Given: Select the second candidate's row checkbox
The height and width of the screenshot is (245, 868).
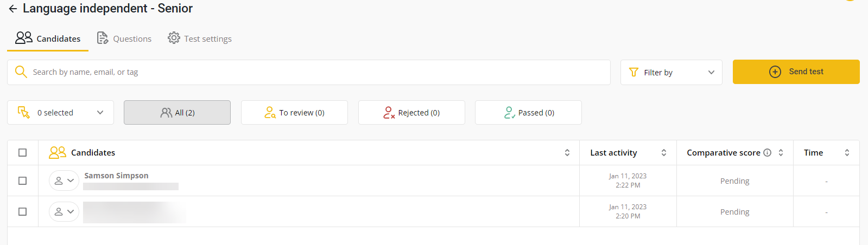Looking at the screenshot, I should pos(22,211).
